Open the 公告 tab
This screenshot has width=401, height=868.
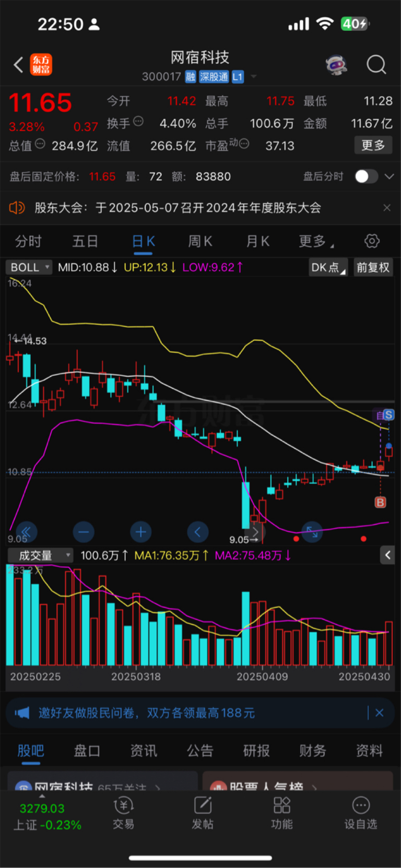coord(200,751)
